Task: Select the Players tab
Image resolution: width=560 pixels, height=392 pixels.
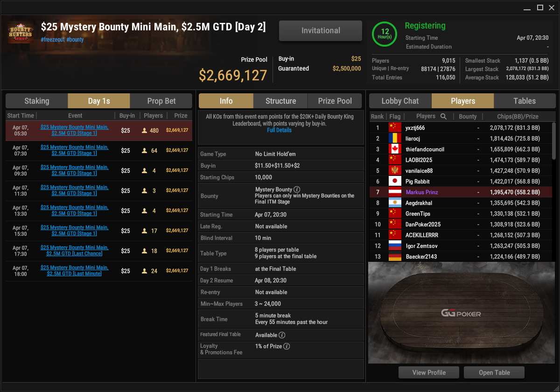Action: pos(463,101)
